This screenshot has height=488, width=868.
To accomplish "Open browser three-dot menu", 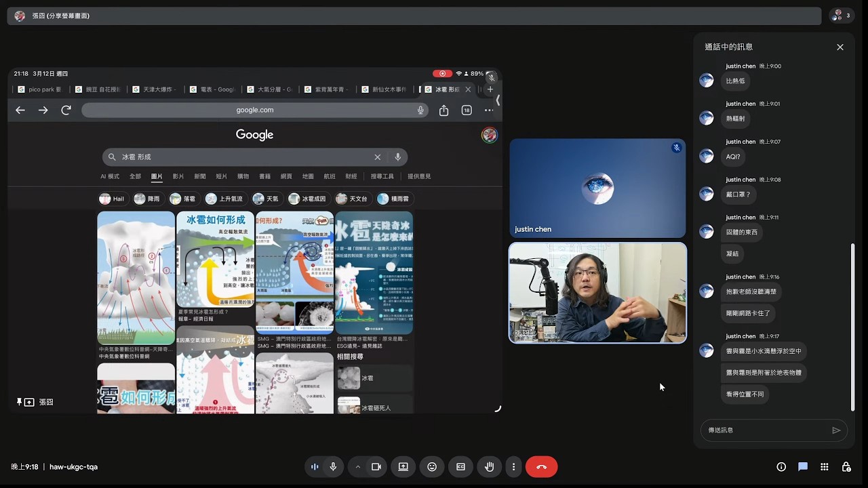I will [489, 110].
